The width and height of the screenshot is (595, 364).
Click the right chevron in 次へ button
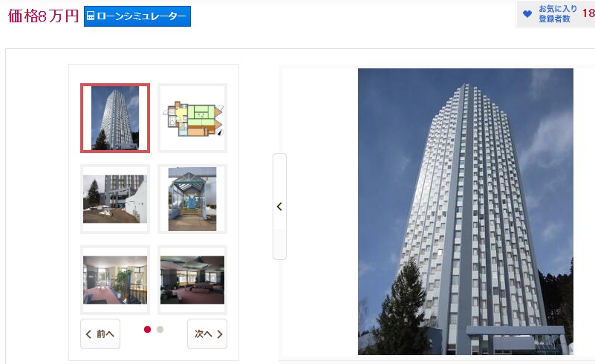(x=220, y=334)
